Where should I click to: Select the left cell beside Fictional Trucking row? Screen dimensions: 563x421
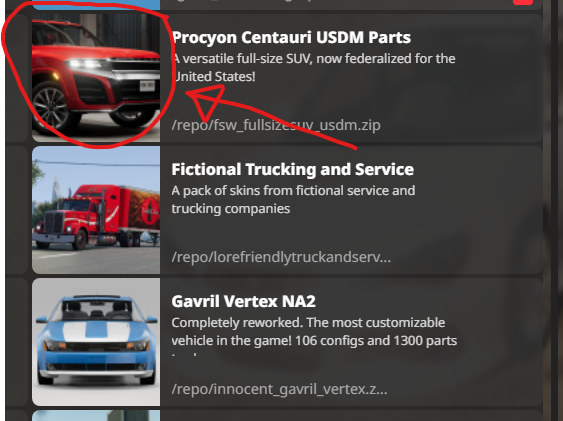(x=17, y=210)
